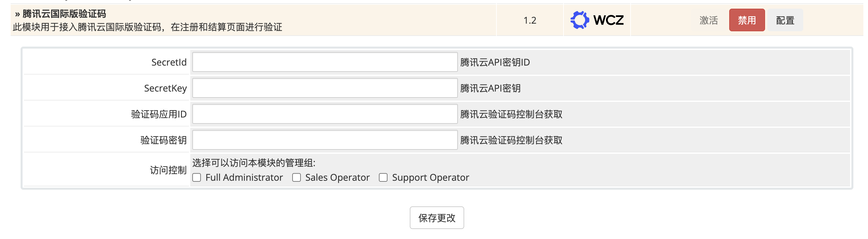
Task: Click the version number 1.2
Action: [530, 20]
